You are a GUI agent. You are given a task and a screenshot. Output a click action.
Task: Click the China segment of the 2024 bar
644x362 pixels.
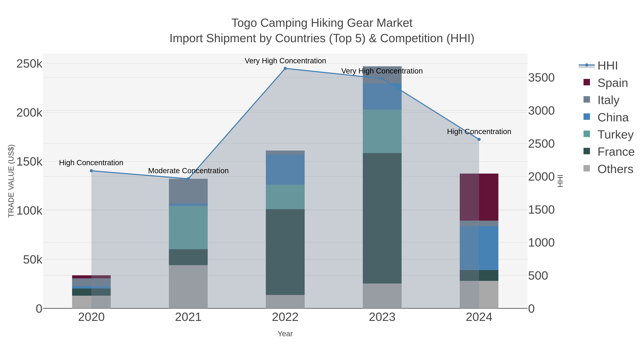coord(479,248)
